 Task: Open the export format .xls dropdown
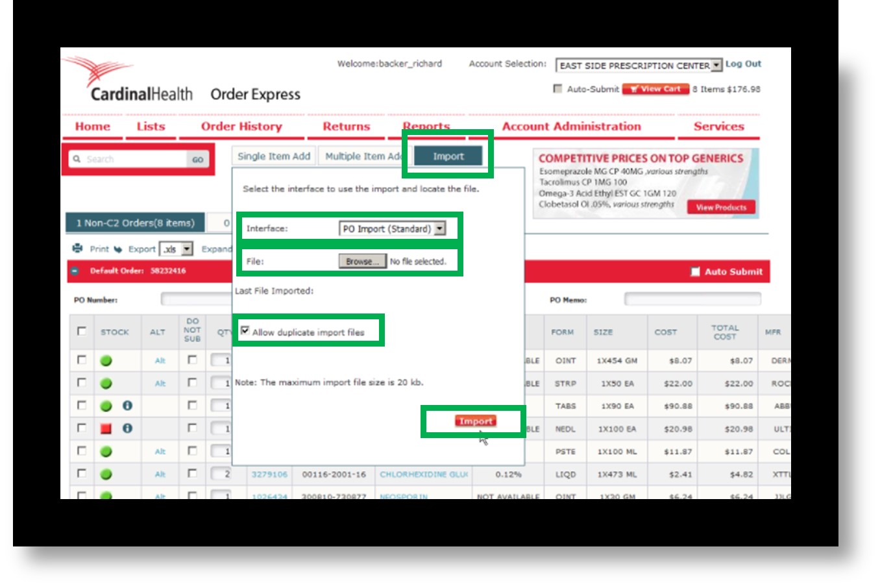click(177, 249)
